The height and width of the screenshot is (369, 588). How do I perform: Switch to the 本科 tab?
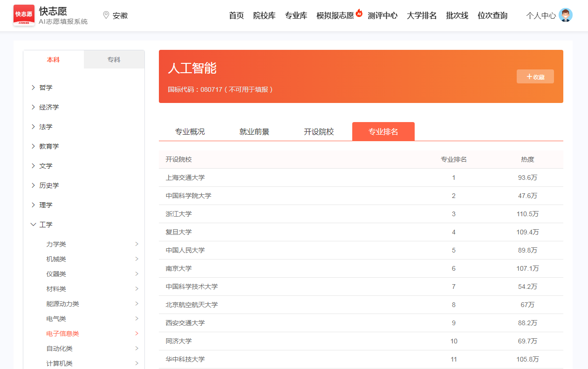(x=54, y=60)
